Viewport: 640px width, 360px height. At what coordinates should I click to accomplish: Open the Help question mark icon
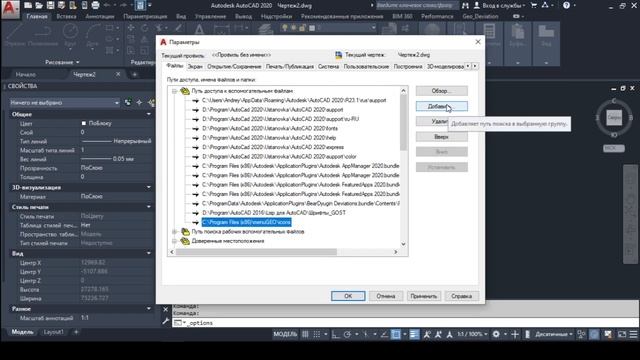click(x=567, y=5)
